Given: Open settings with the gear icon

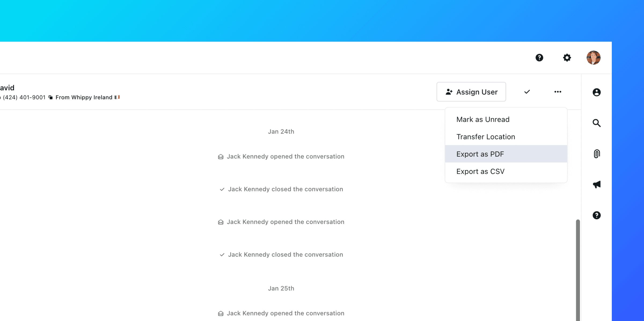Looking at the screenshot, I should [x=567, y=57].
